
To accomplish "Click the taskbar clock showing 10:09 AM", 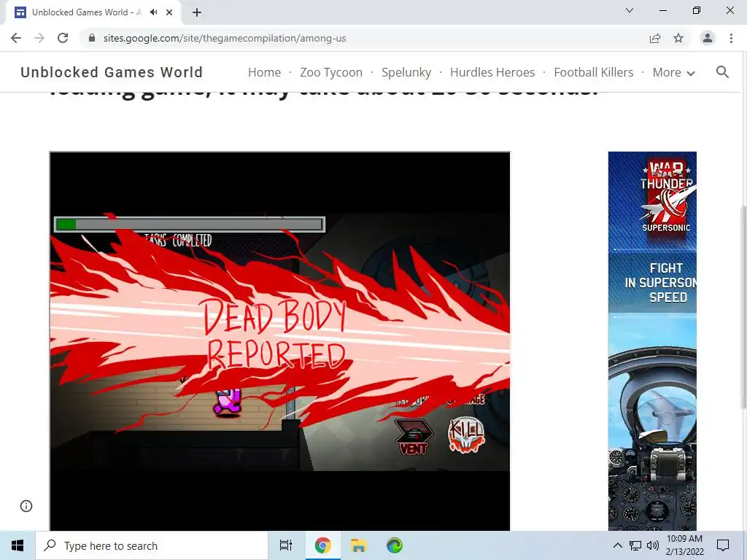I will [x=684, y=545].
